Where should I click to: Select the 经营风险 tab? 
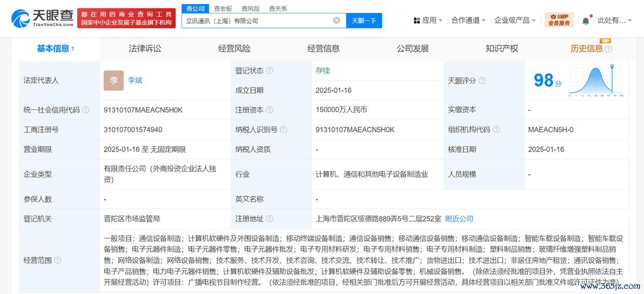click(x=234, y=48)
